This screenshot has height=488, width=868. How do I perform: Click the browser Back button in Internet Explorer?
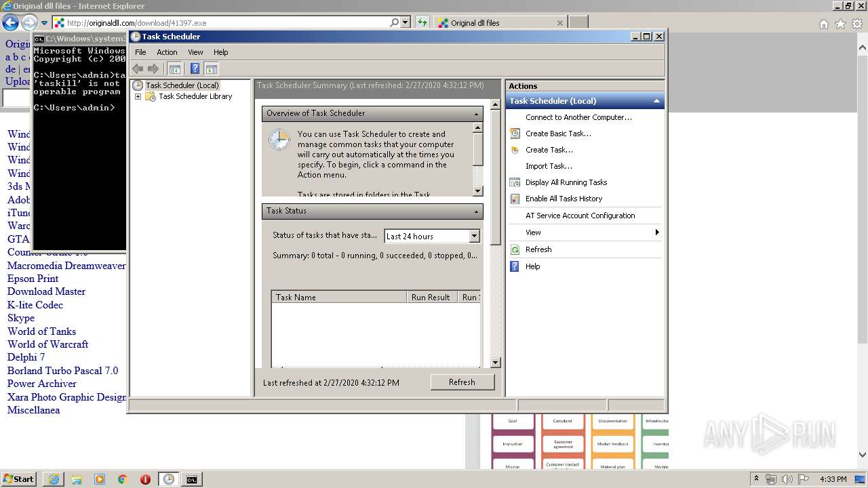[10, 22]
